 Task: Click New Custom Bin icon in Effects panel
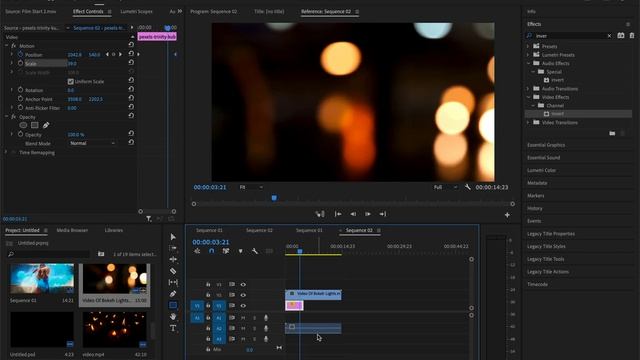tap(612, 133)
